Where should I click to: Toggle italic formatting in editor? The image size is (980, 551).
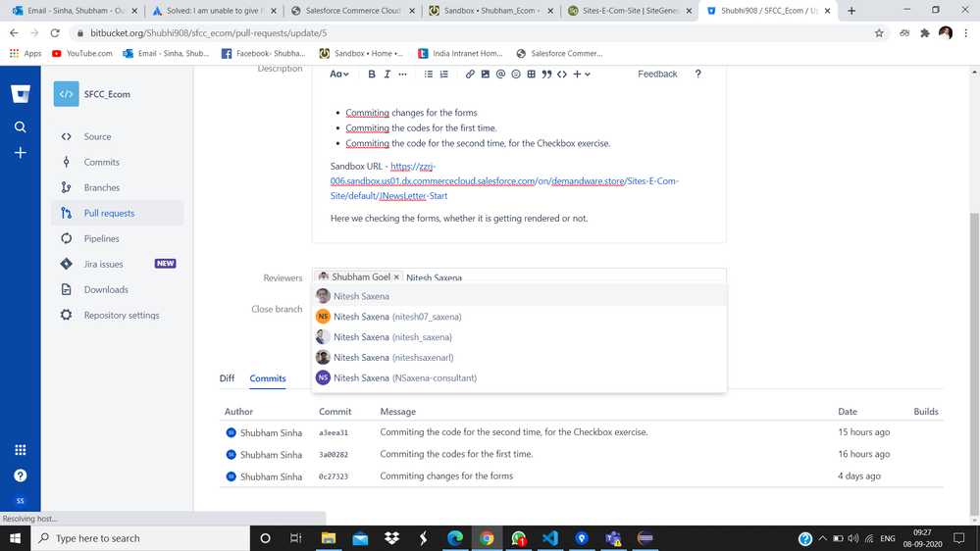pyautogui.click(x=387, y=74)
